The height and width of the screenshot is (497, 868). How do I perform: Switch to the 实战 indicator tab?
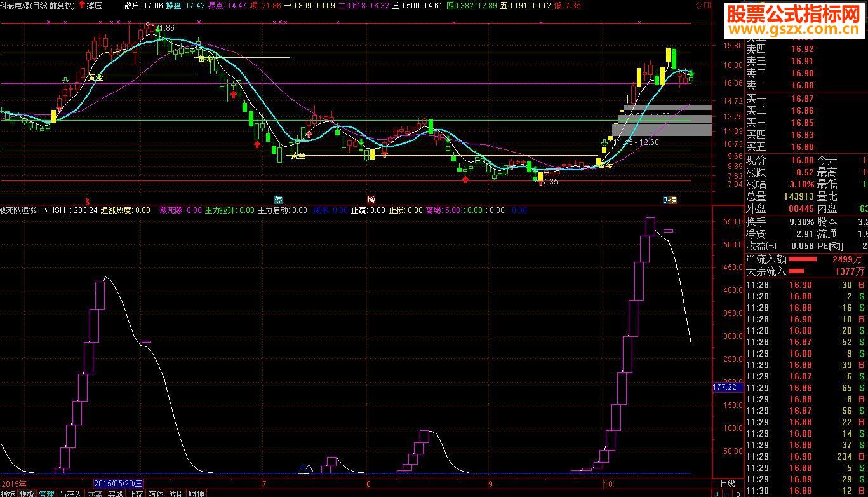pyautogui.click(x=115, y=493)
